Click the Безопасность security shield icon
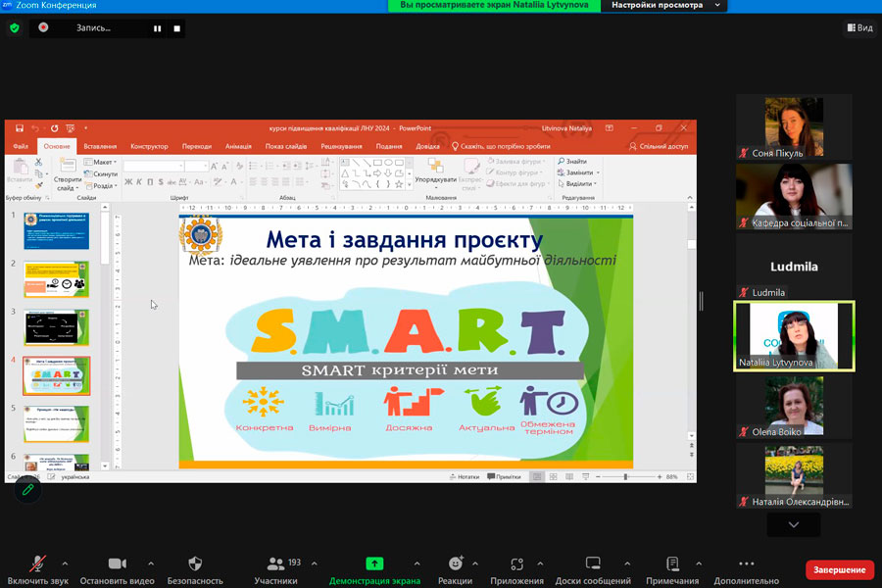Image resolution: width=882 pixels, height=588 pixels. [x=194, y=563]
